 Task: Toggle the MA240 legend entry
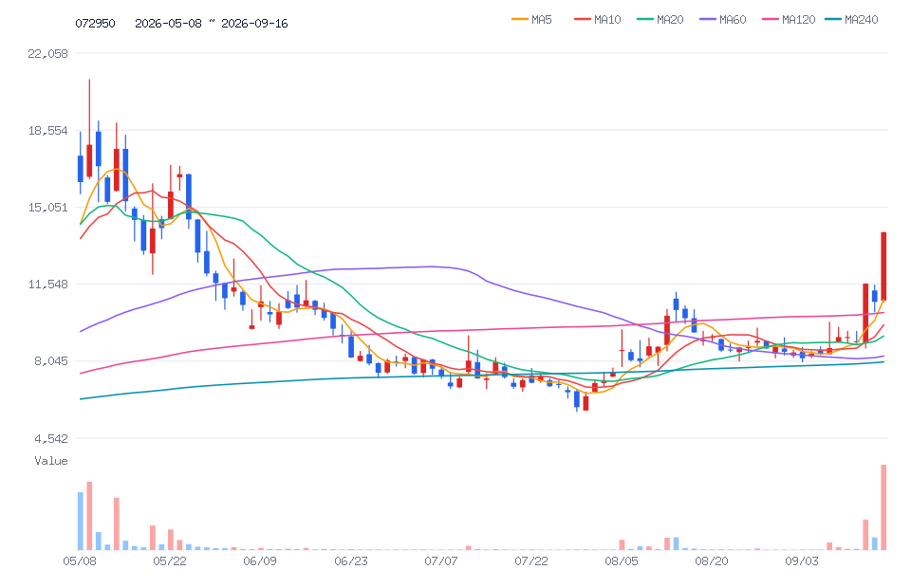852,20
